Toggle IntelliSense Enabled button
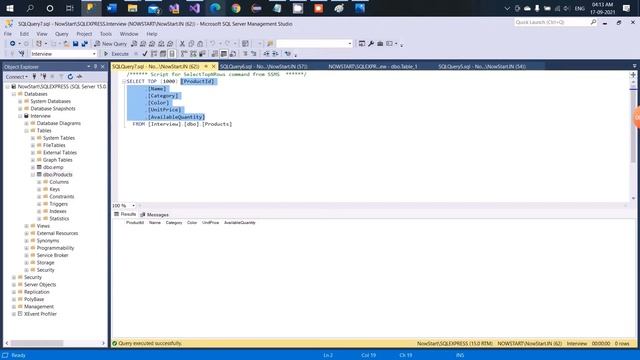 (172, 53)
